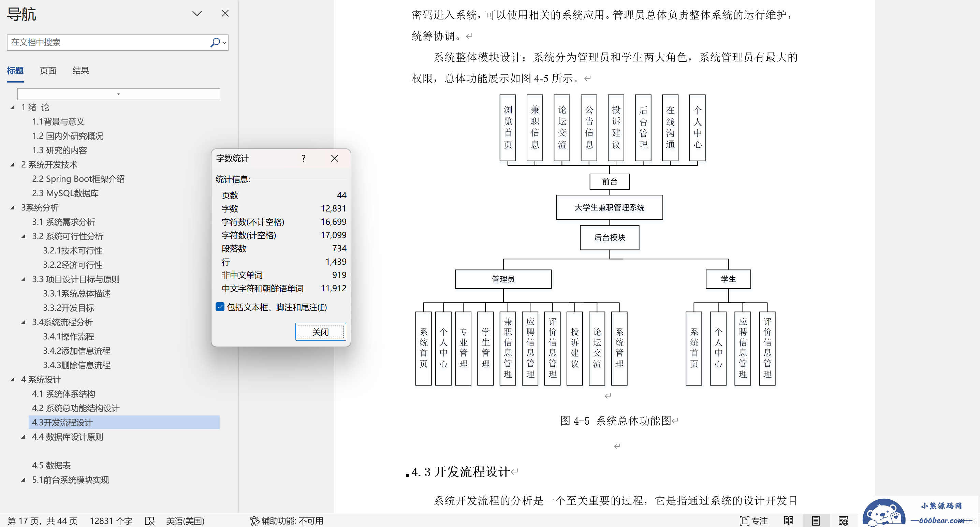Go to heading 3.2.2经济可行性
Viewport: 980px width, 527px height.
[x=73, y=265]
